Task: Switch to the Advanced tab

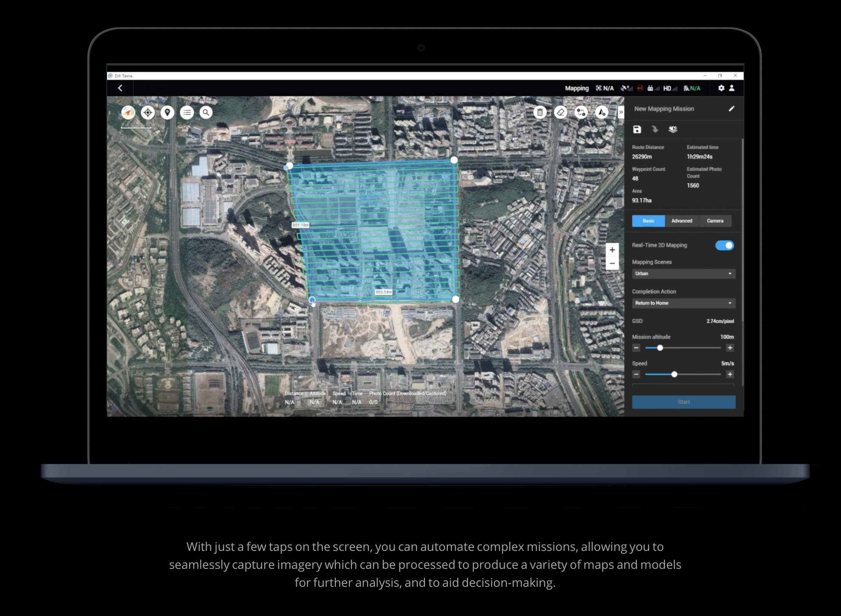Action: 681,221
